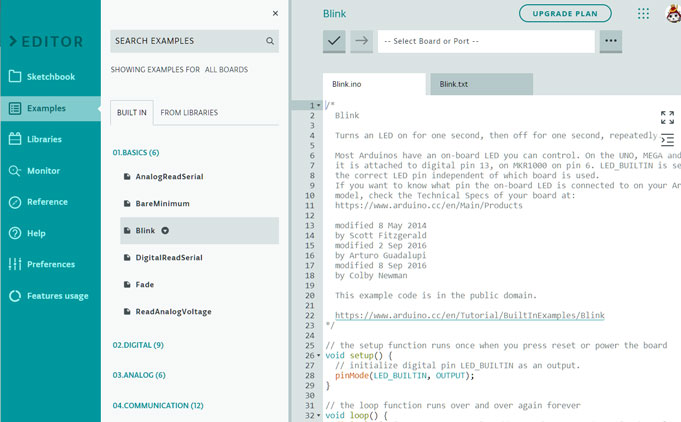Fold the comment block at line 1
681x422 pixels.
point(319,106)
